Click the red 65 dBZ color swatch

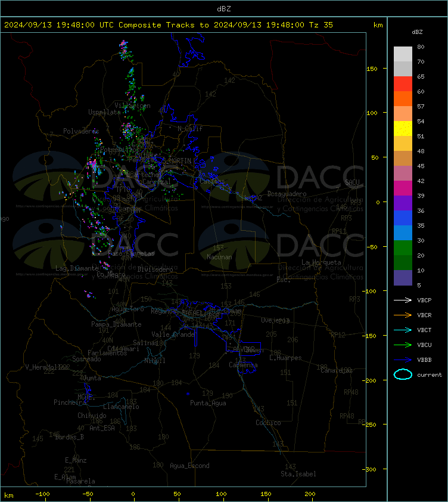(x=403, y=84)
